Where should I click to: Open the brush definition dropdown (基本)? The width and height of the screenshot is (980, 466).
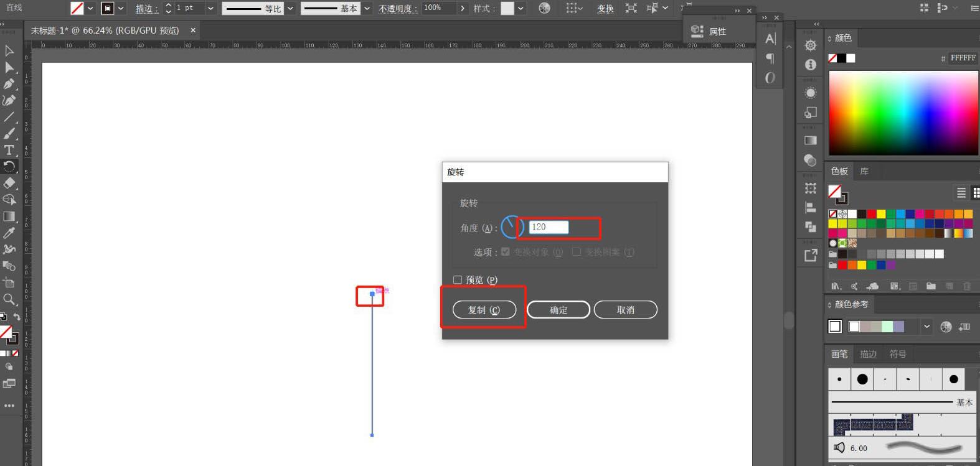[367, 8]
